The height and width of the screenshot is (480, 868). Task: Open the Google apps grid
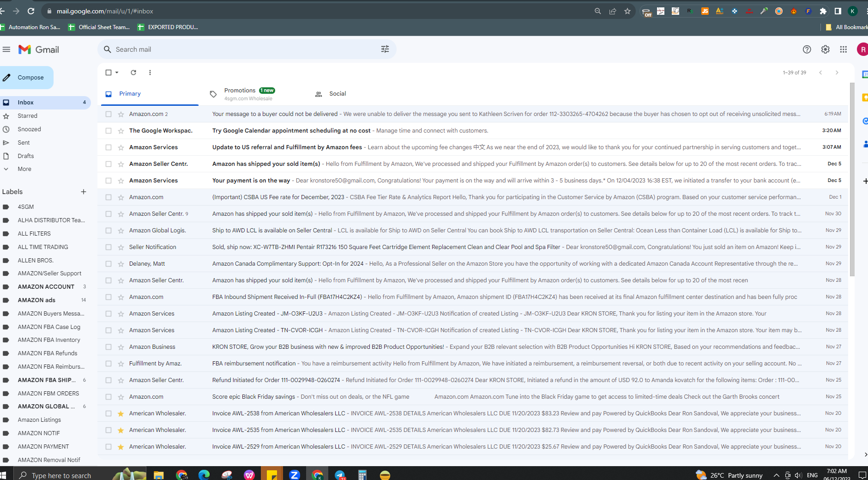click(844, 49)
